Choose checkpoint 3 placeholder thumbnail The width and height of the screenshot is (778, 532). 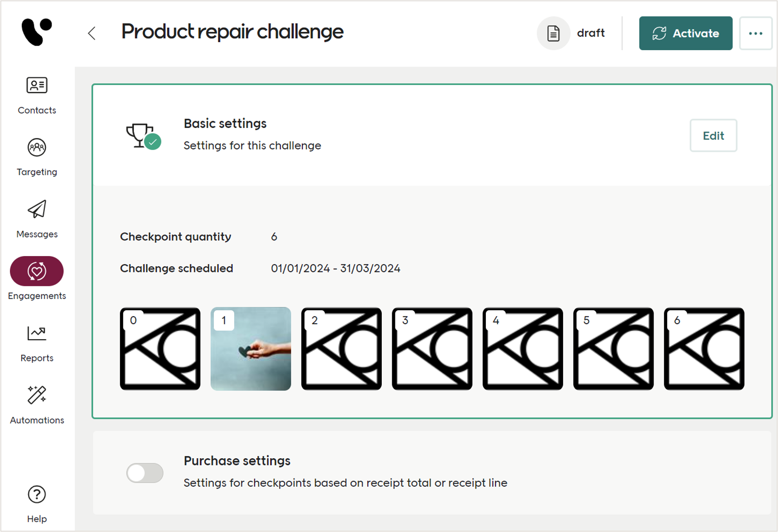click(432, 349)
